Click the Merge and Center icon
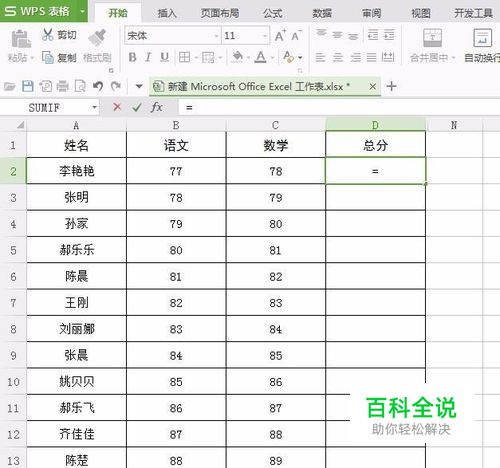The height and width of the screenshot is (468, 500). click(432, 38)
